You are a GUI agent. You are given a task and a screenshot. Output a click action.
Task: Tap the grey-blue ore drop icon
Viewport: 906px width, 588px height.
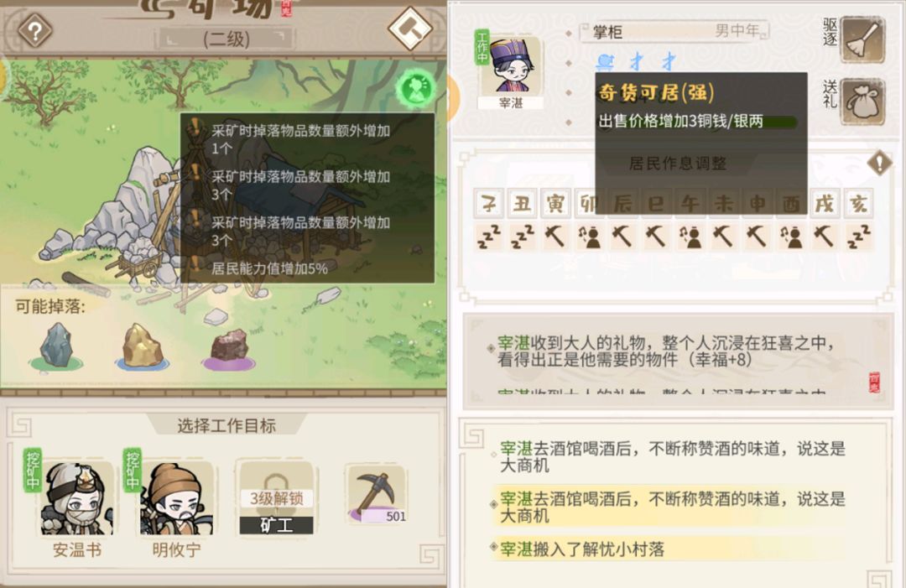pyautogui.click(x=56, y=346)
